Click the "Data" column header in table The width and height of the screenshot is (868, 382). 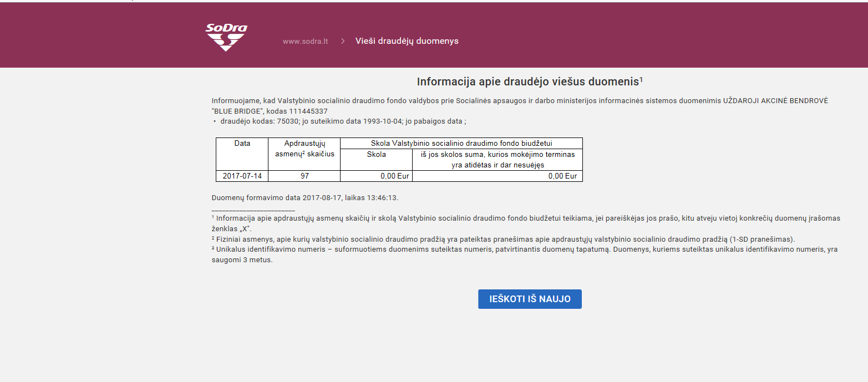coord(242,144)
